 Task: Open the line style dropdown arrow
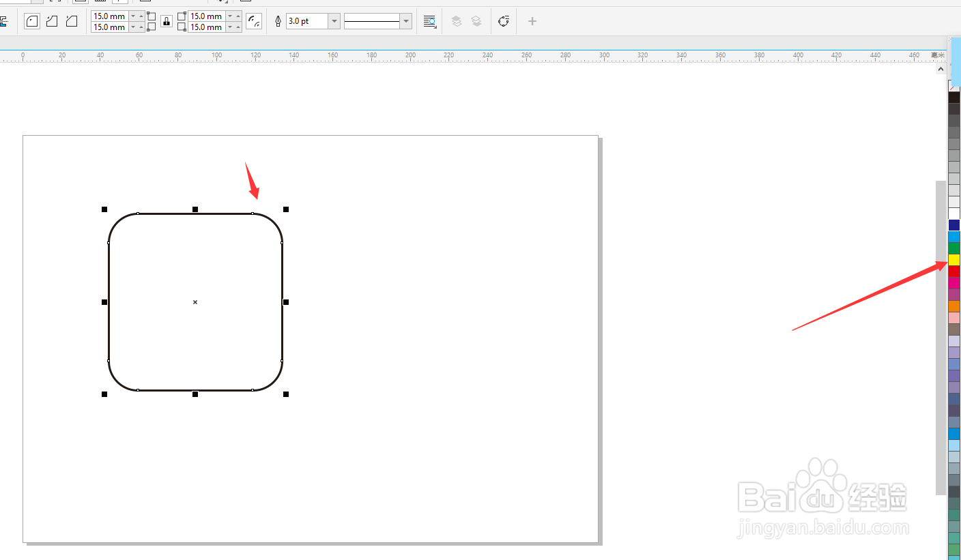point(407,21)
